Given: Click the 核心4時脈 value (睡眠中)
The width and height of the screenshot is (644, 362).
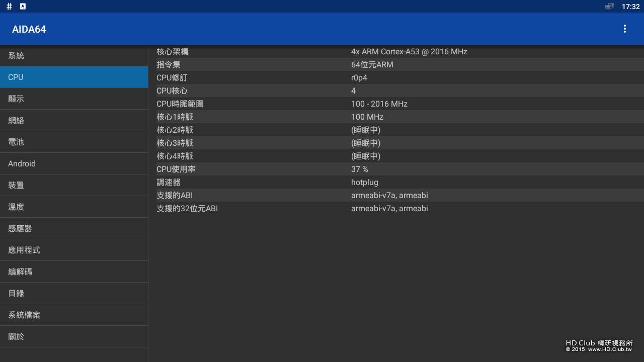Looking at the screenshot, I should tap(366, 156).
